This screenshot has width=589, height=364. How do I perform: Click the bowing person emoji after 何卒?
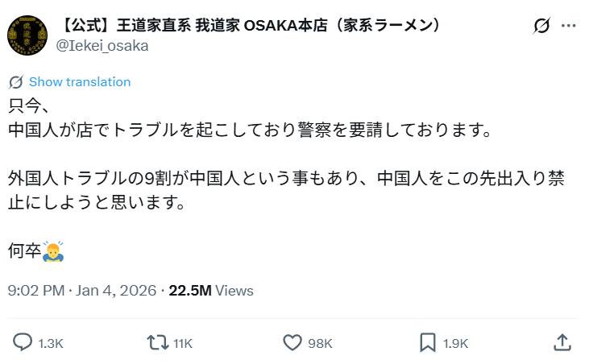pos(54,251)
